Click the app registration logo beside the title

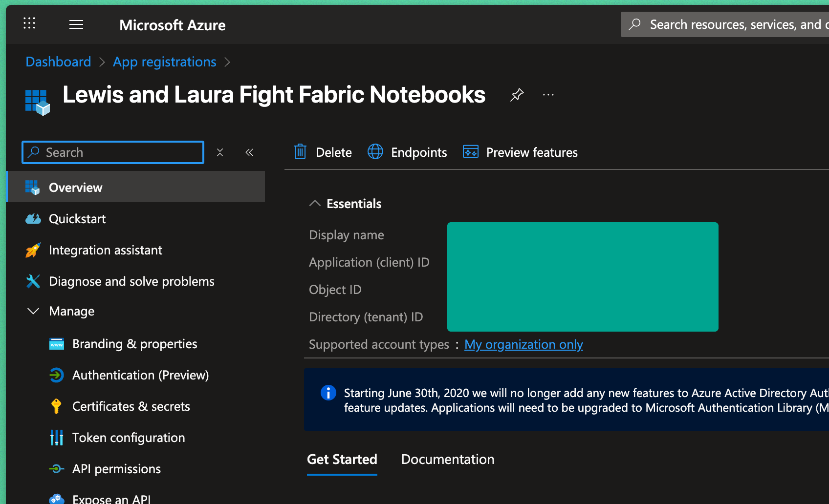coord(38,102)
